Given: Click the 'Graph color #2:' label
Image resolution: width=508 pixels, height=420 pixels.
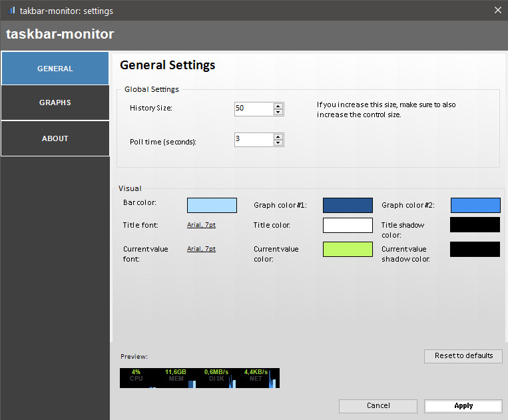Looking at the screenshot, I should click(408, 205).
